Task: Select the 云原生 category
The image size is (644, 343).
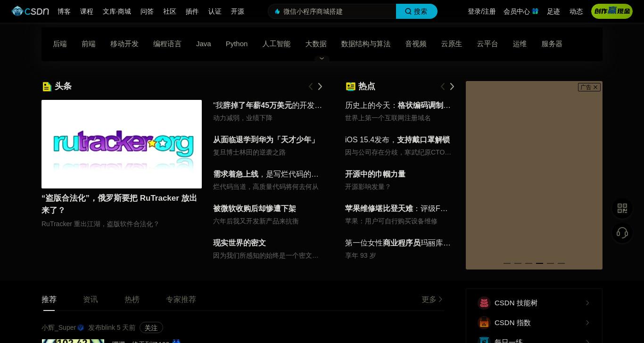Action: [x=452, y=44]
